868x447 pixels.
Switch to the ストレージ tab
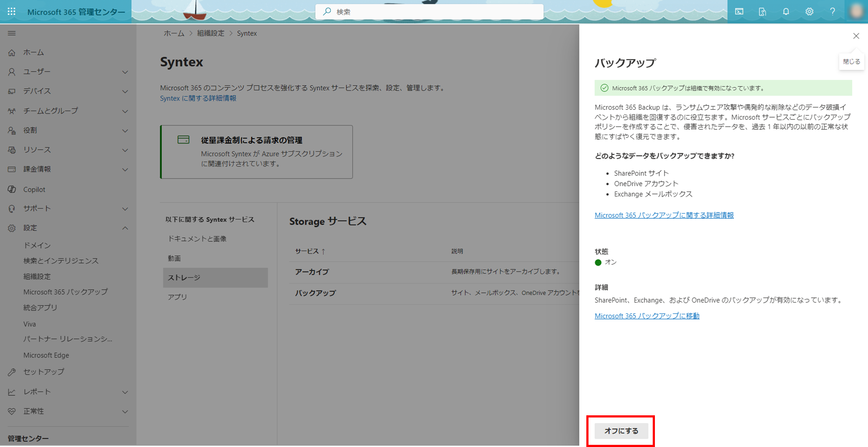[184, 277]
